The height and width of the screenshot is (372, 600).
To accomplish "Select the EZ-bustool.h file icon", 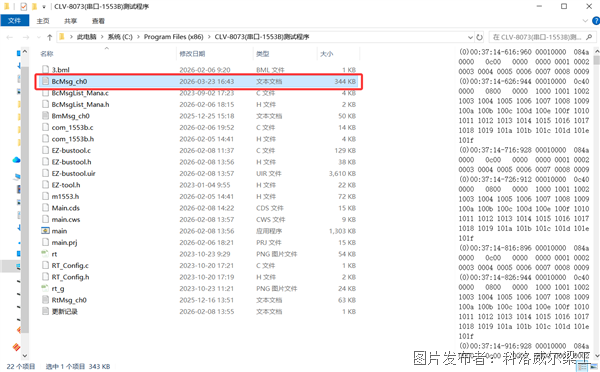I will point(46,162).
